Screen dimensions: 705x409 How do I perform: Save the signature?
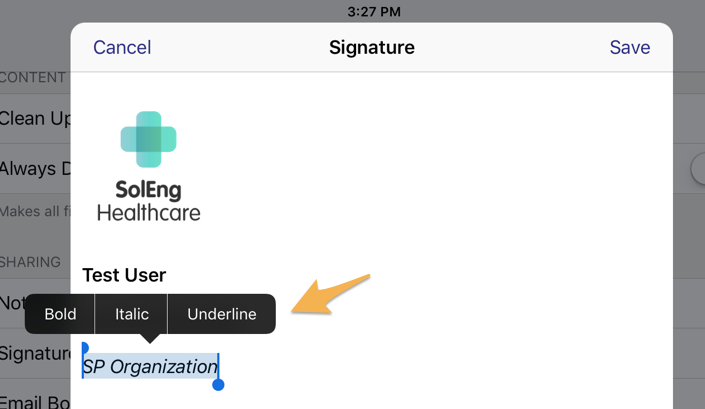pyautogui.click(x=629, y=47)
